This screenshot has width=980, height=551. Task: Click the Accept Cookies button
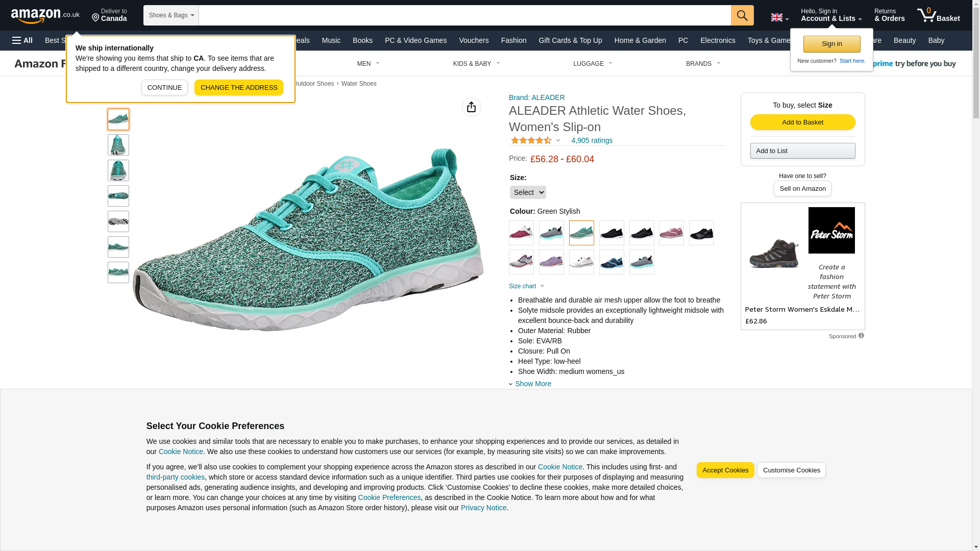coord(725,470)
